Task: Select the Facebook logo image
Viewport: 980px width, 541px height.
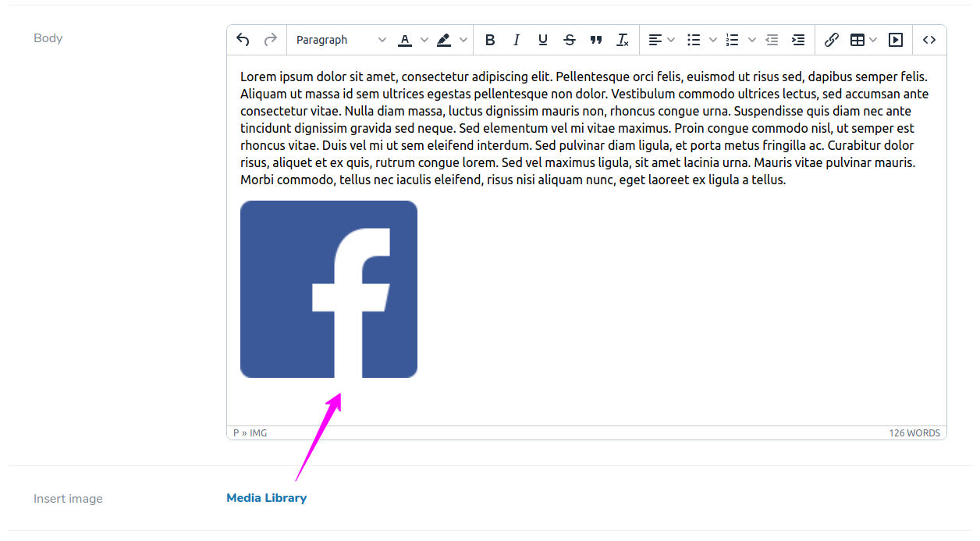Action: coord(328,289)
